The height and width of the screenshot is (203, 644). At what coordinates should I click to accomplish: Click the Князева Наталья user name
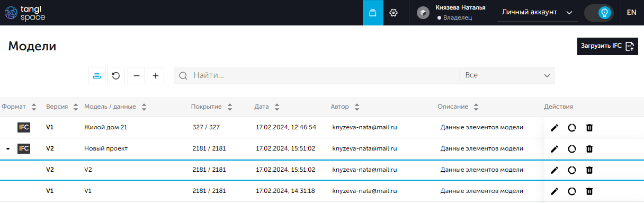tap(461, 8)
